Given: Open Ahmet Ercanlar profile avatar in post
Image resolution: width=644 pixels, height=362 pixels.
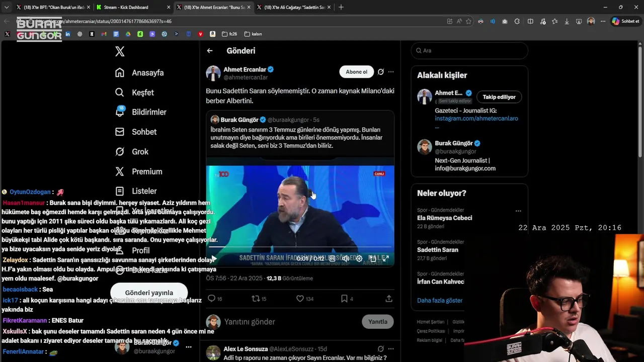Looking at the screenshot, I should [213, 73].
